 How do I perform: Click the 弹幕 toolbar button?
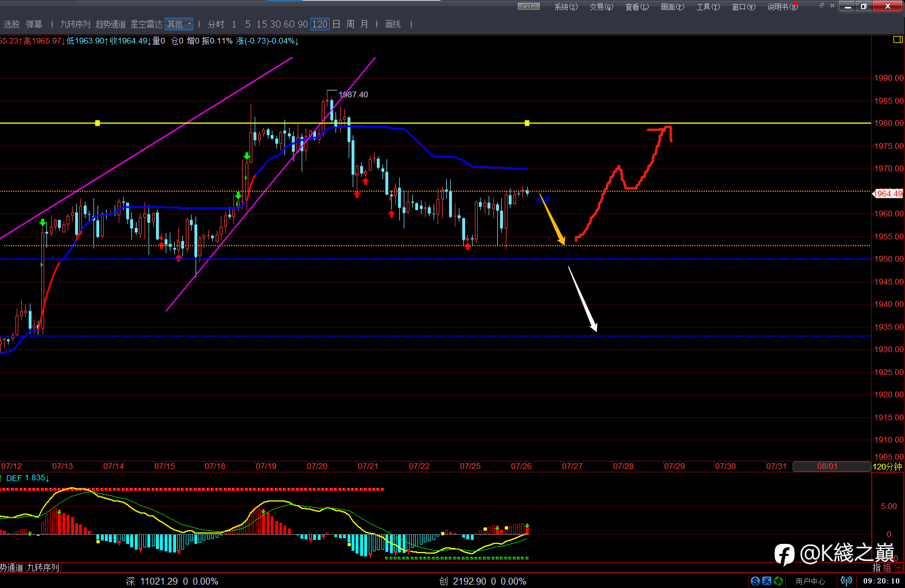pos(34,24)
